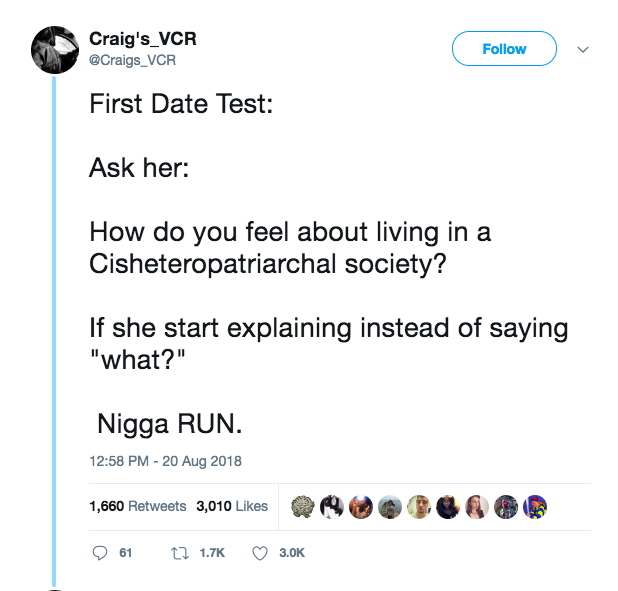View the 3,010 Likes list
The width and height of the screenshot is (618, 591).
tap(231, 506)
